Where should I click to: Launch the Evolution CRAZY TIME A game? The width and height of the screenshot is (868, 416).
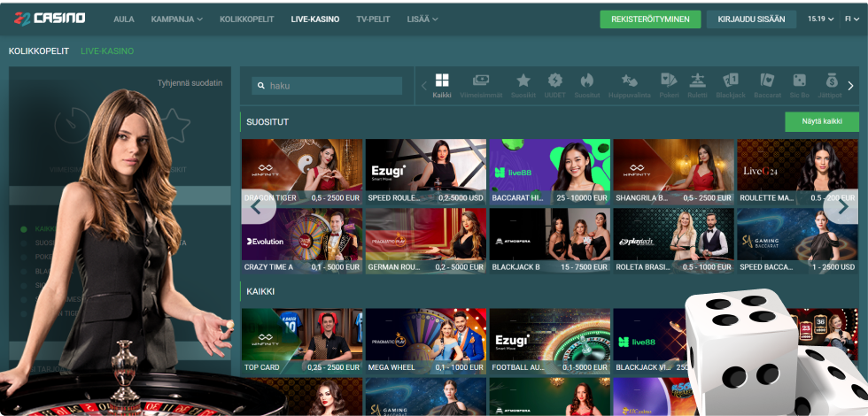click(302, 241)
